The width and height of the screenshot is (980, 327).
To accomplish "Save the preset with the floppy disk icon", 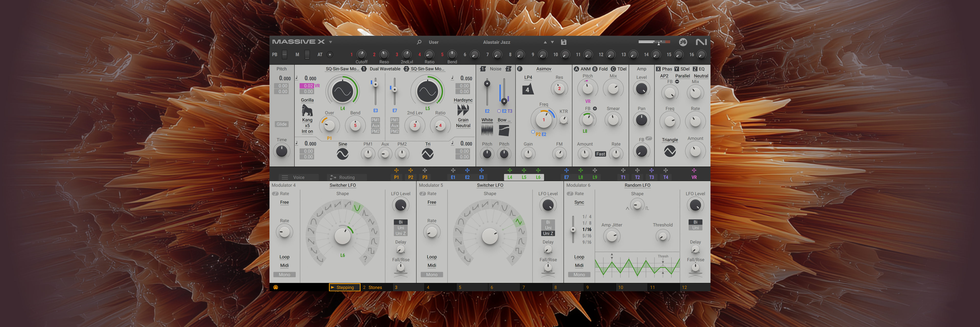I will point(563,42).
